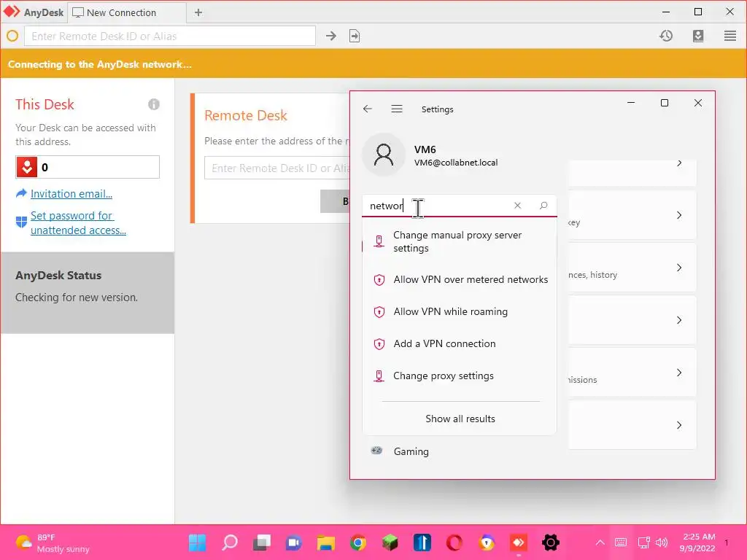Click the VM6 user avatar icon
747x560 pixels.
tap(384, 155)
